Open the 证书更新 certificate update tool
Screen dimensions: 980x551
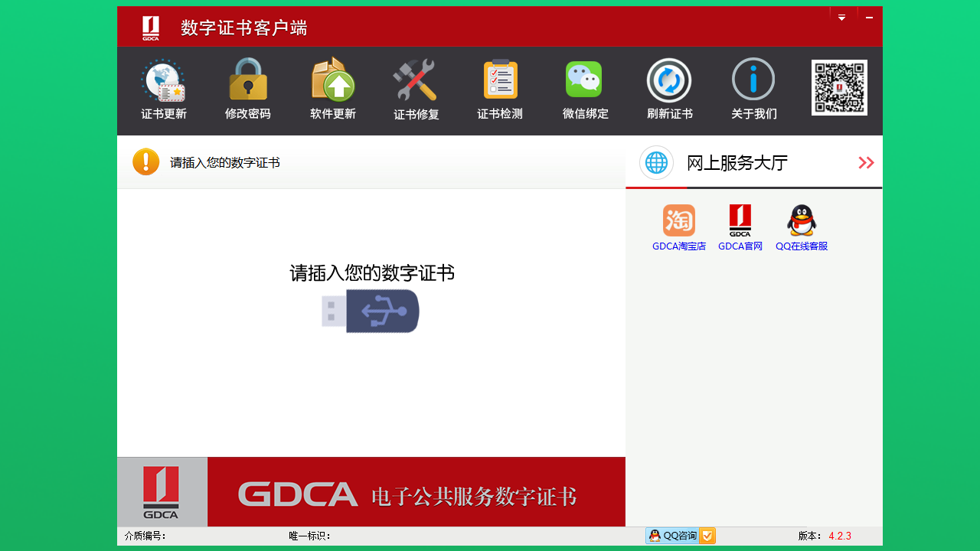[x=163, y=88]
